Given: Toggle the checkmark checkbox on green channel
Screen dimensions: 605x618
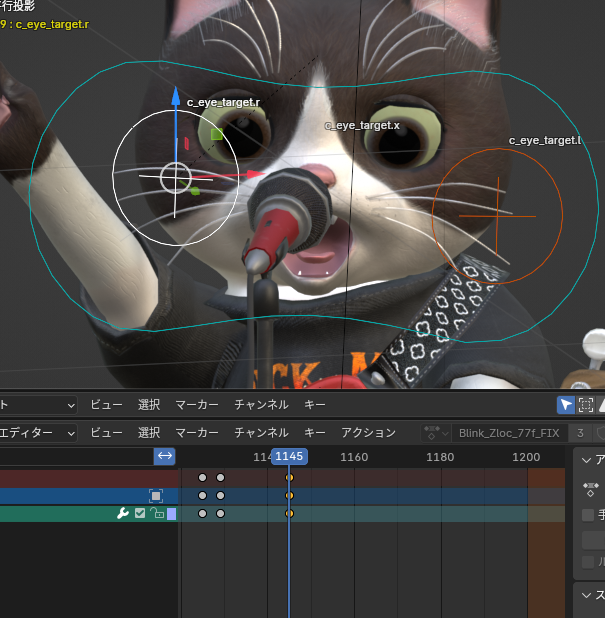Looking at the screenshot, I should (x=140, y=513).
